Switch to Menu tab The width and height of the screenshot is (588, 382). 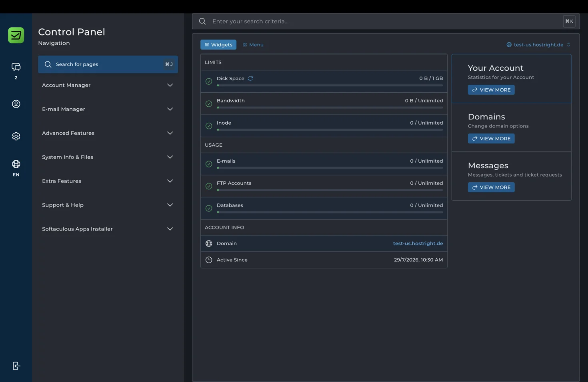pos(253,45)
